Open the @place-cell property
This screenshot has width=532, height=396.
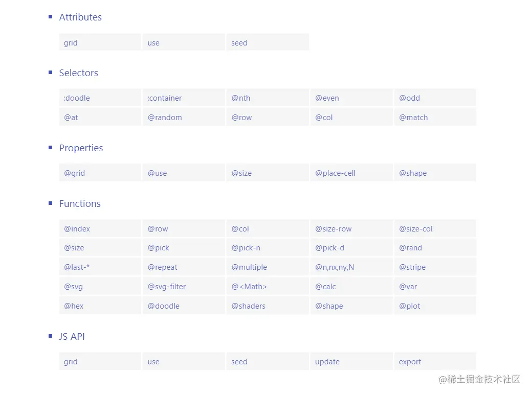(x=351, y=173)
